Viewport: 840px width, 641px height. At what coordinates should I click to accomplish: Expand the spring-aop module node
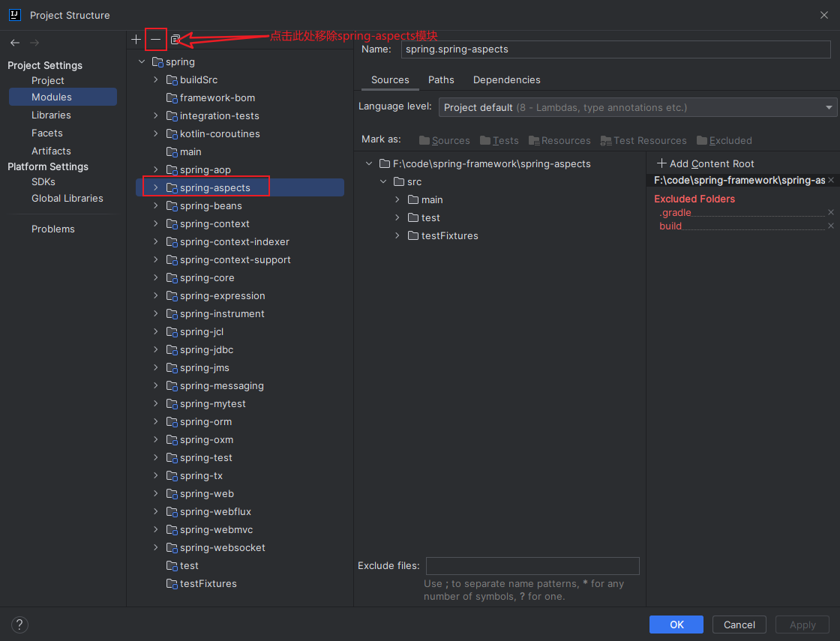156,169
